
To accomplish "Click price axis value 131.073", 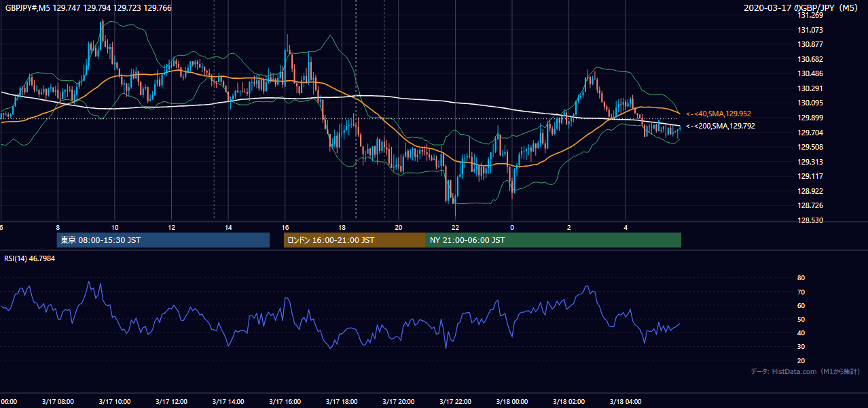I will [x=810, y=30].
